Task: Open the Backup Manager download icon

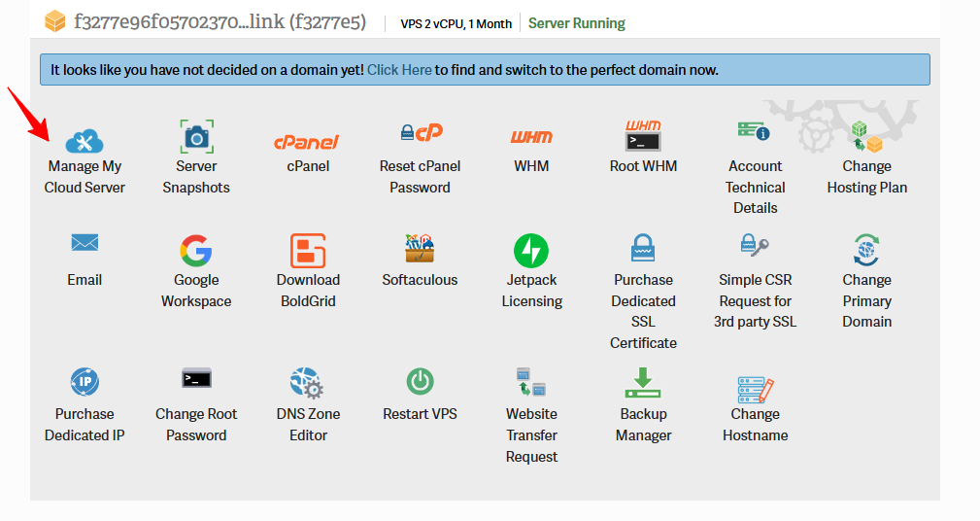Action: coord(643,383)
